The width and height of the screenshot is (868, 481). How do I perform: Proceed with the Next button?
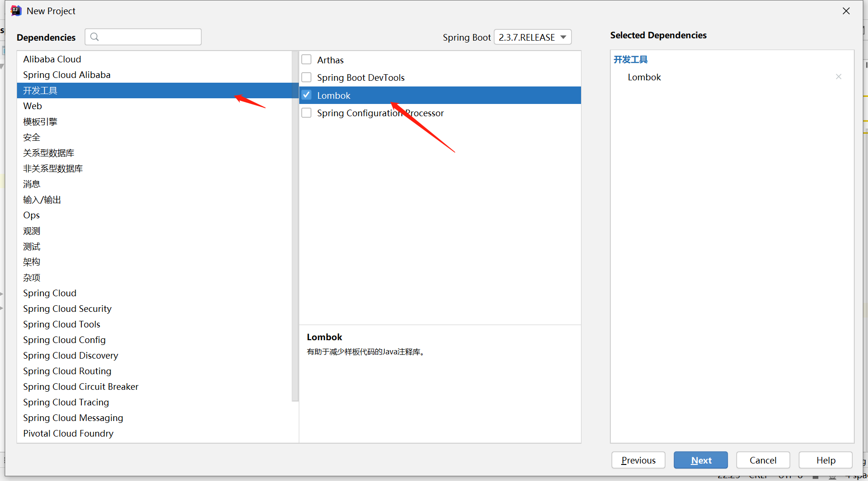click(x=701, y=460)
